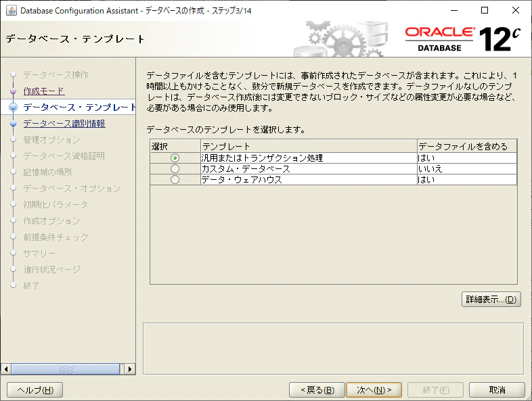The width and height of the screenshot is (532, 401).
Task: Select カスタム・データベース radio button
Action: (x=175, y=169)
